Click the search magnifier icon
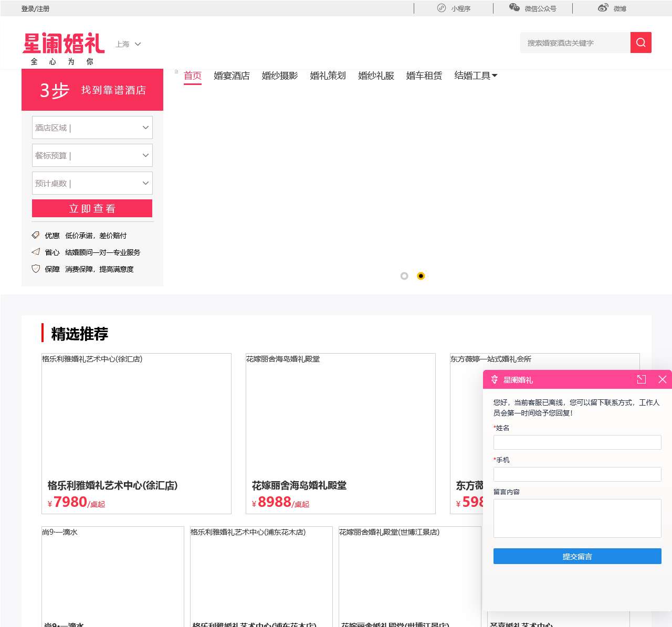 [x=640, y=42]
